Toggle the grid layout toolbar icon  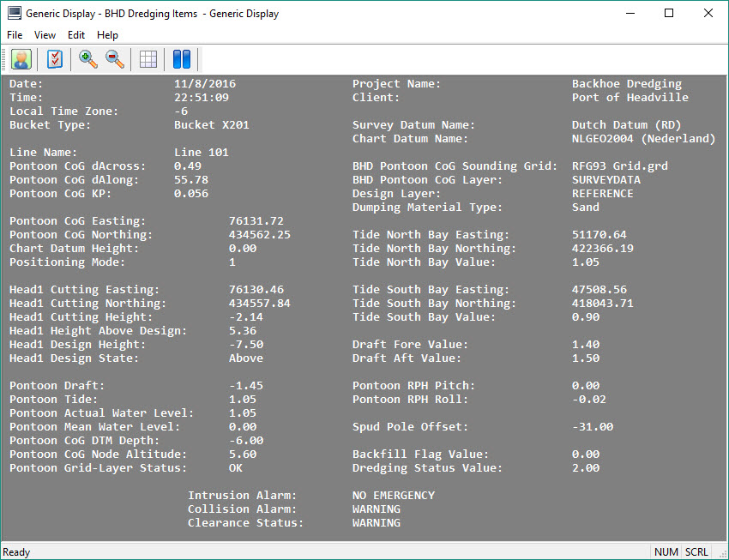(148, 59)
